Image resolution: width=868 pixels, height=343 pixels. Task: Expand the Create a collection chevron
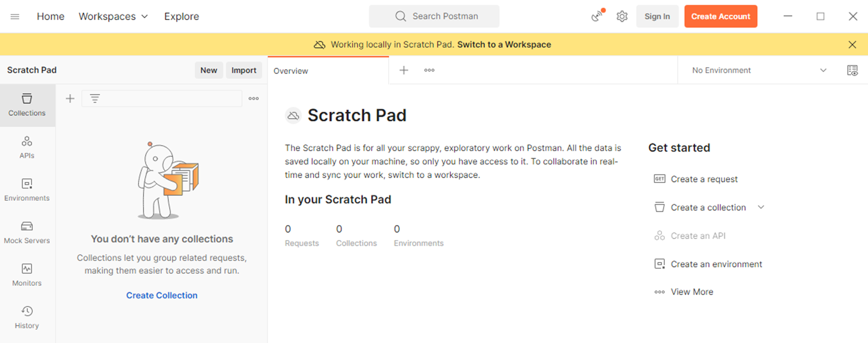pyautogui.click(x=761, y=207)
